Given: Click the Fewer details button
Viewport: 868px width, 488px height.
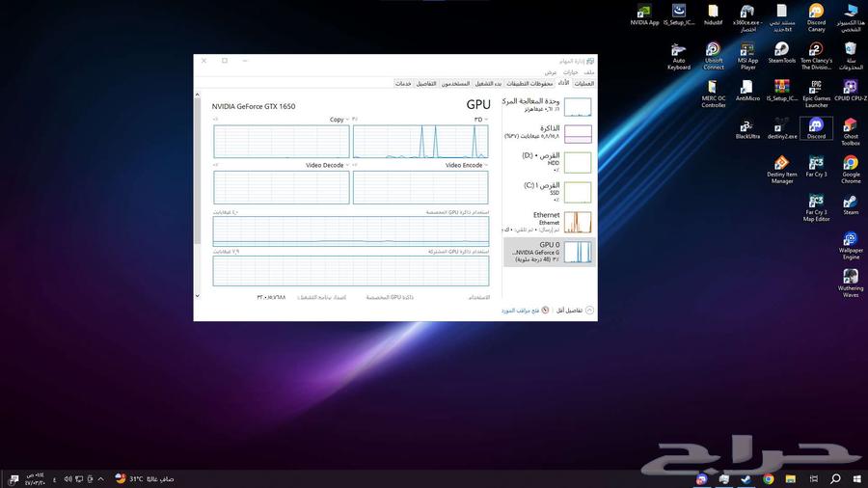Looking at the screenshot, I should pos(575,311).
